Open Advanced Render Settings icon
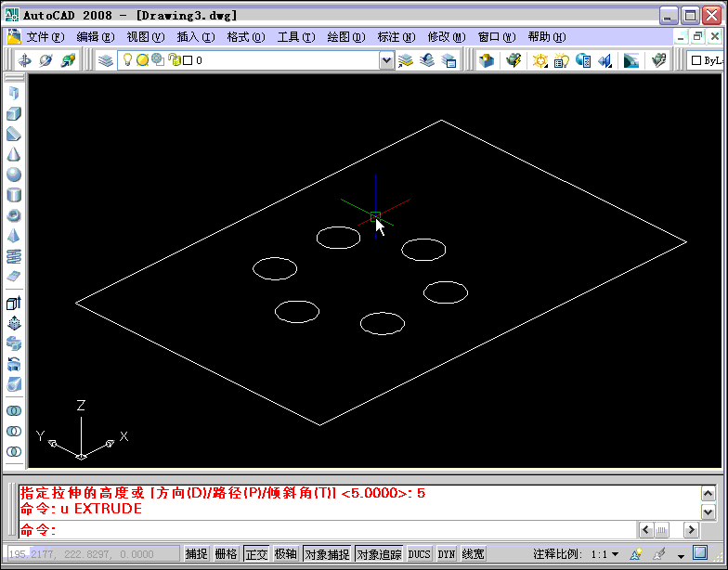This screenshot has width=728, height=570. pos(659,60)
